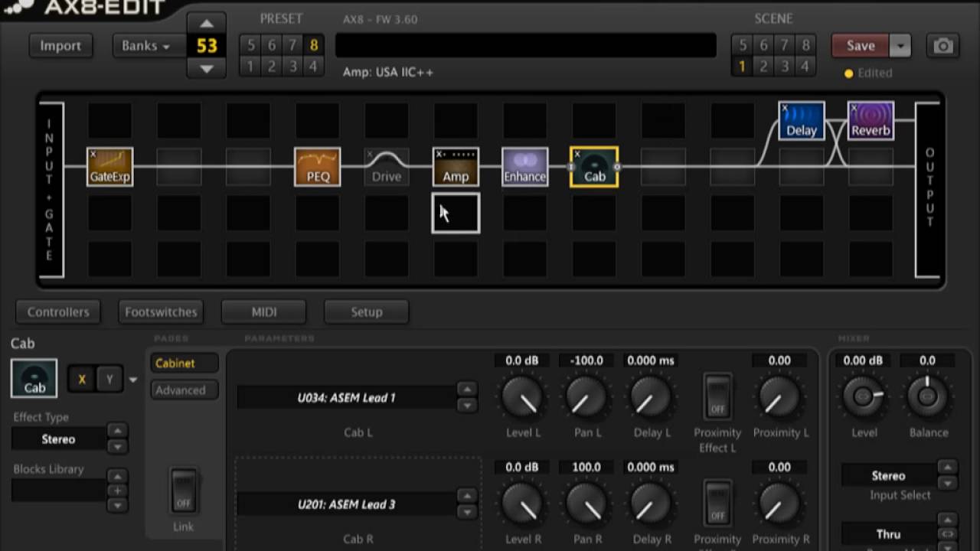This screenshot has height=551, width=980.
Task: Click the Save button
Action: [x=861, y=46]
